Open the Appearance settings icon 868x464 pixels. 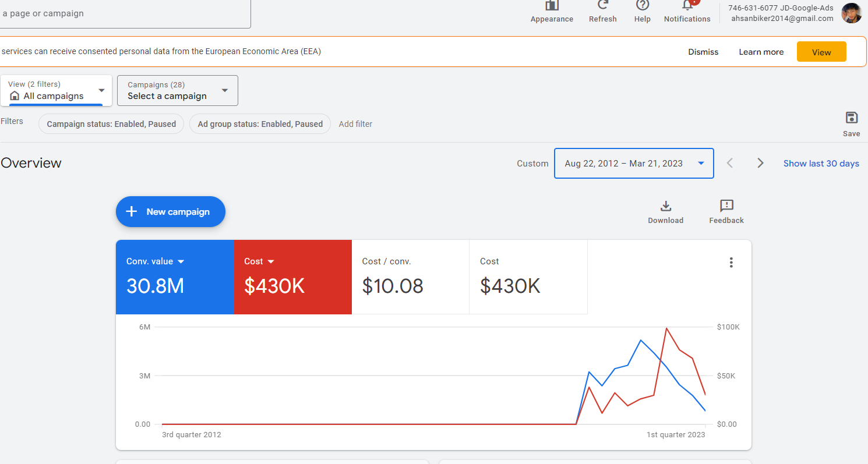pos(552,6)
